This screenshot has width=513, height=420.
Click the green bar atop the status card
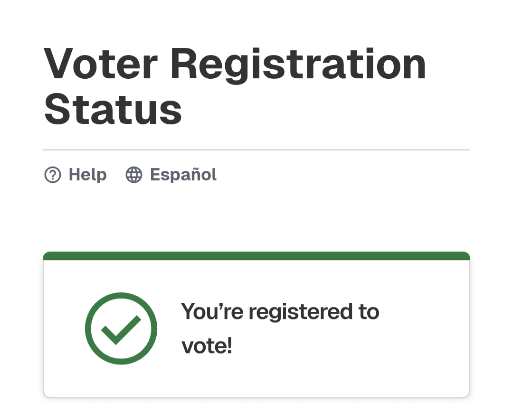(256, 256)
